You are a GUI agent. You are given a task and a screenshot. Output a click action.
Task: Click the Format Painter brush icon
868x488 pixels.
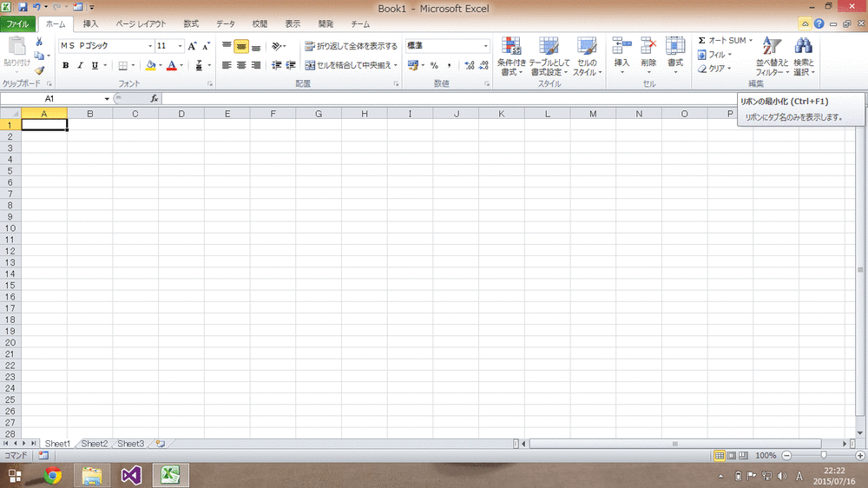(39, 71)
